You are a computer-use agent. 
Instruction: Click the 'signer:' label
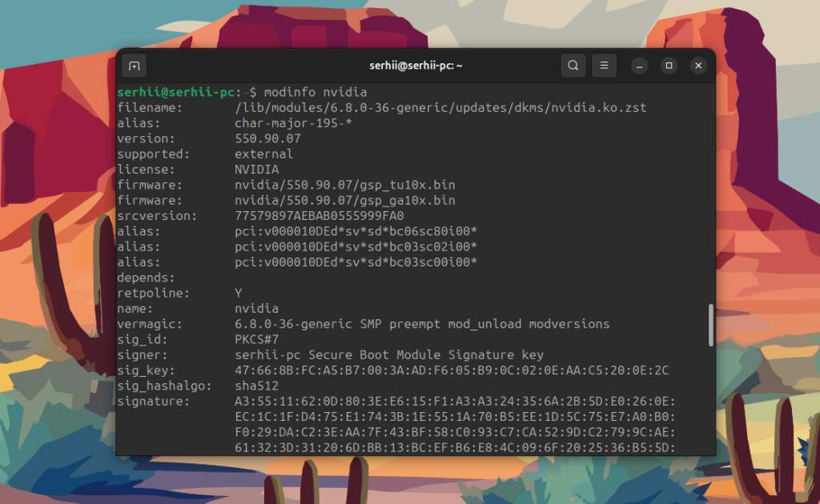[x=143, y=355]
